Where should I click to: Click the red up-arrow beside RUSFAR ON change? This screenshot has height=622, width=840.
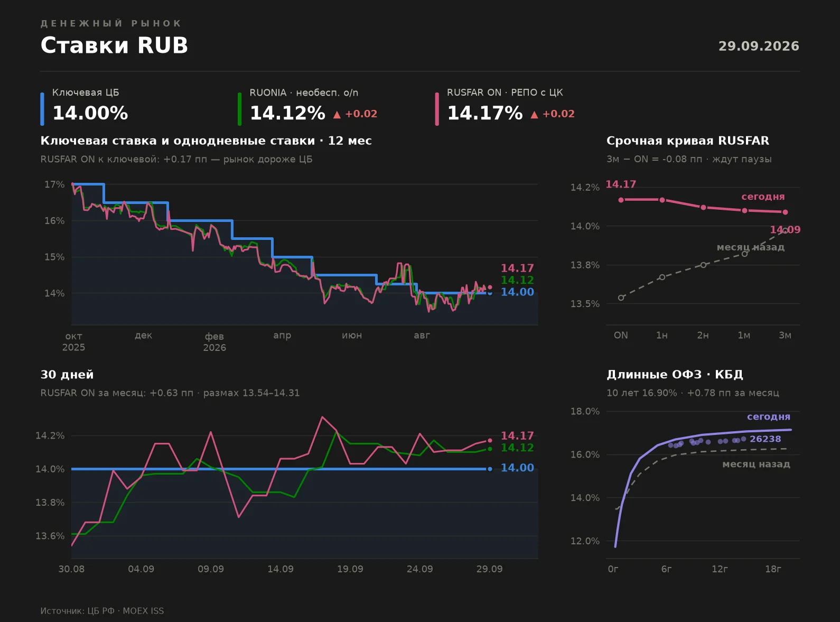(534, 114)
